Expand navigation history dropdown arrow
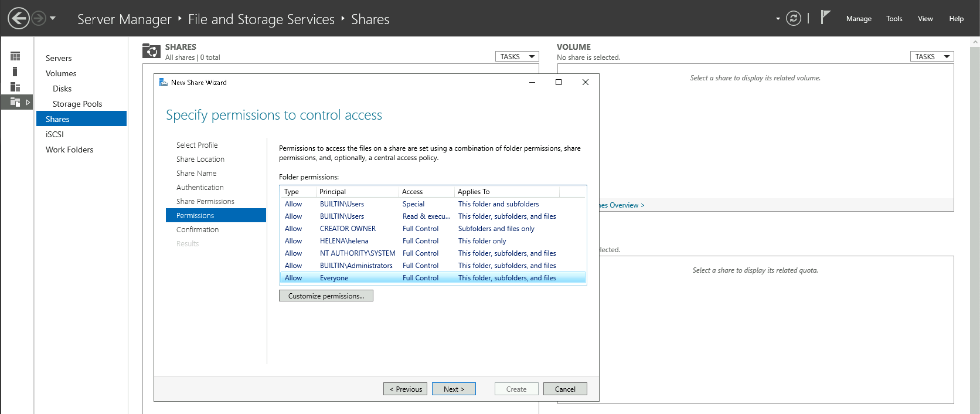Image resolution: width=980 pixels, height=414 pixels. (53, 18)
